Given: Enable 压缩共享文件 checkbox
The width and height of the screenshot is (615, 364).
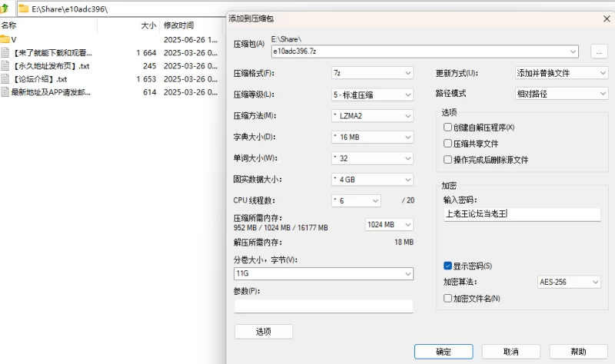Looking at the screenshot, I should (447, 144).
